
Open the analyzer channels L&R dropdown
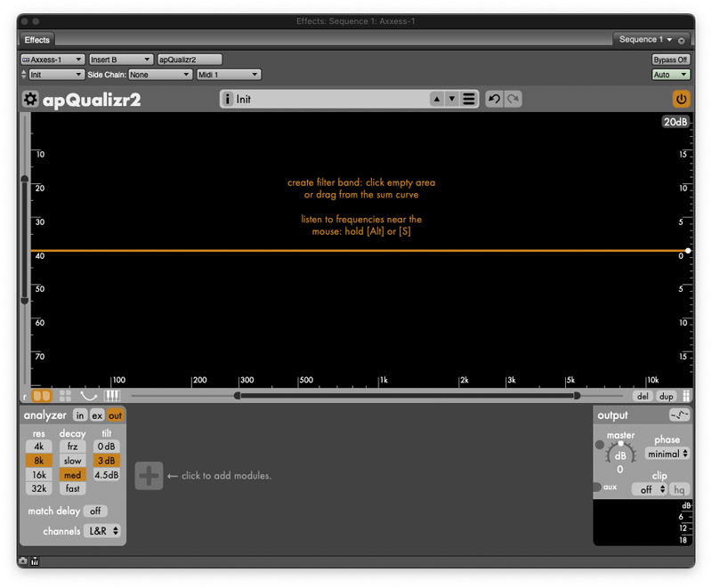pyautogui.click(x=103, y=531)
